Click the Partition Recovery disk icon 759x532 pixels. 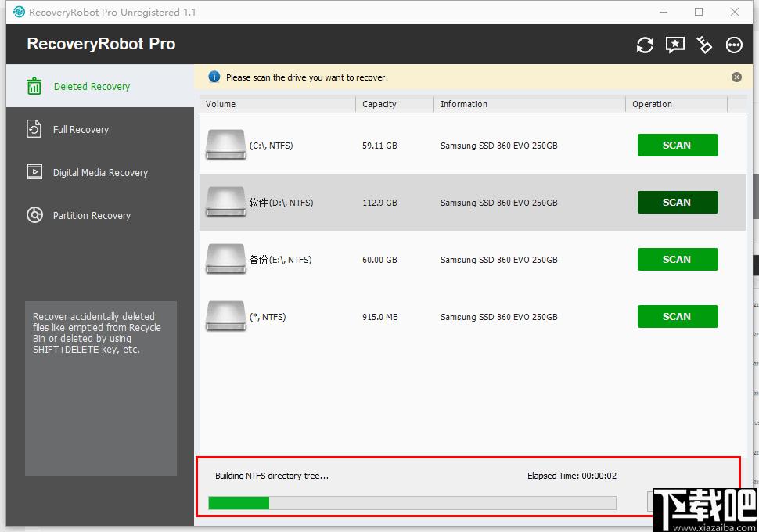pyautogui.click(x=34, y=215)
